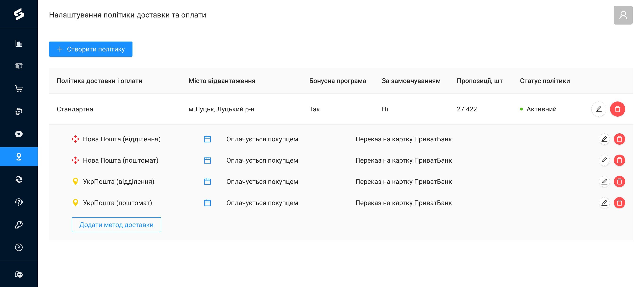This screenshot has height=287, width=644.
Task: Open the statistics chart sidebar icon
Action: pos(19,43)
